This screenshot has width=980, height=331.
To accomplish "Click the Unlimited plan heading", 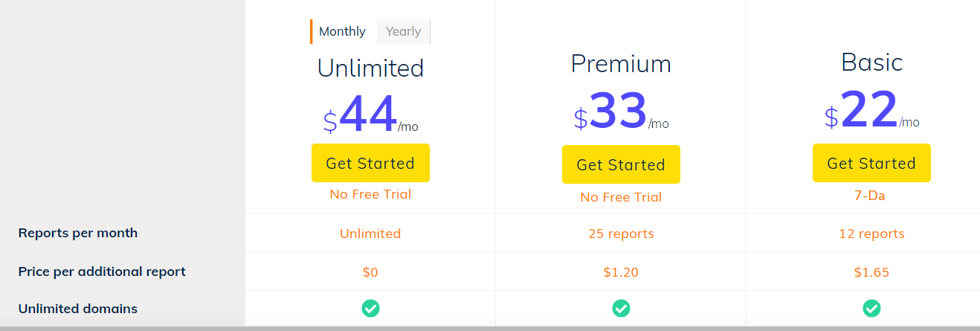I will 370,68.
